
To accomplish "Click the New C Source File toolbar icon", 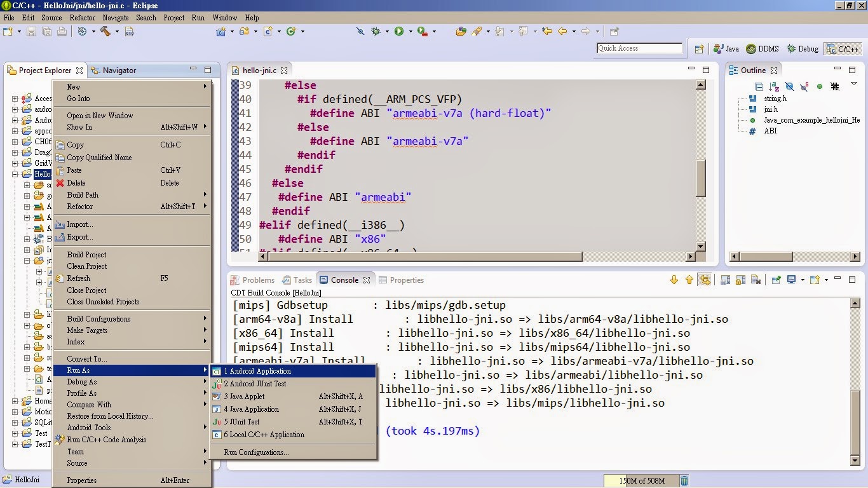I will click(268, 31).
